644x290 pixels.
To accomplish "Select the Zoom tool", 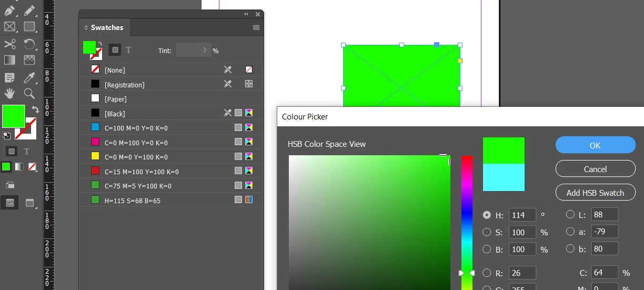I will click(x=29, y=94).
